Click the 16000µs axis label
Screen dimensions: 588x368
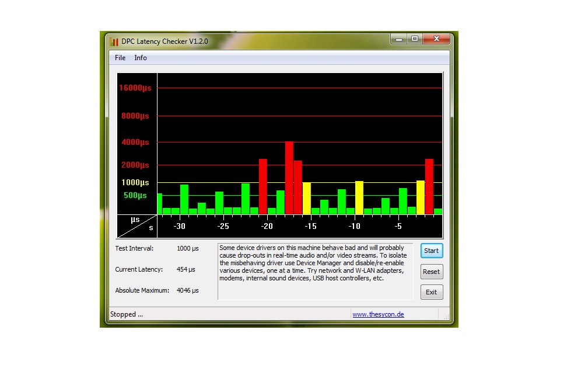point(135,88)
